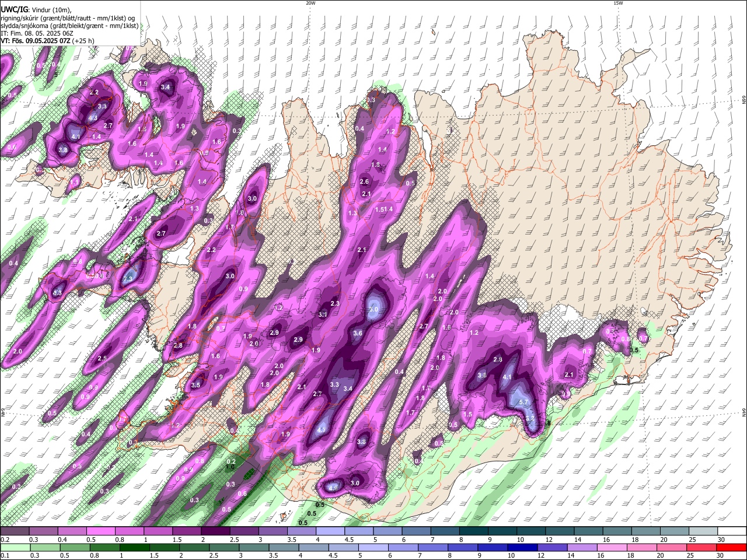Click bottom-row pink swatch between 18 and 20
This screenshot has width=747, height=560.
641,548
